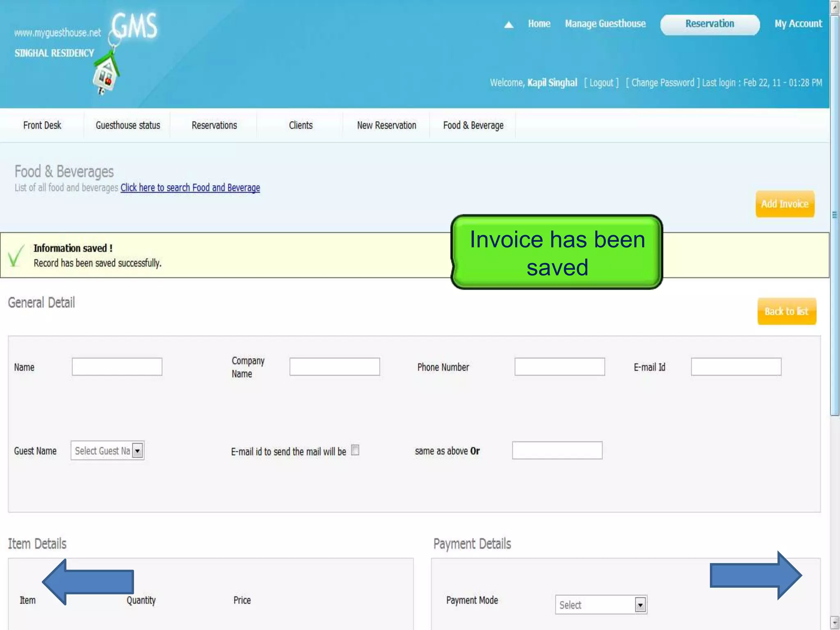840x630 pixels.
Task: Focus the alternate e-mail field after 'Or'
Action: point(557,450)
